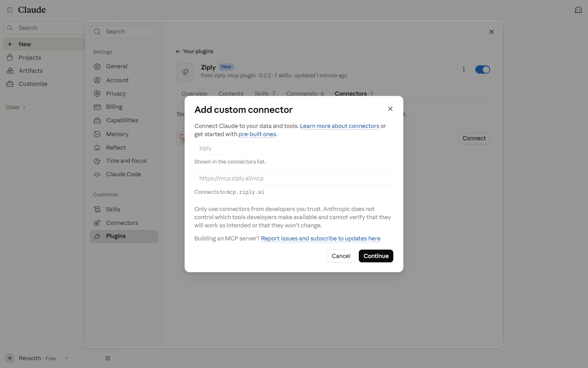Click the plus icon for New chat
Image resolution: width=588 pixels, height=368 pixels.
point(10,44)
